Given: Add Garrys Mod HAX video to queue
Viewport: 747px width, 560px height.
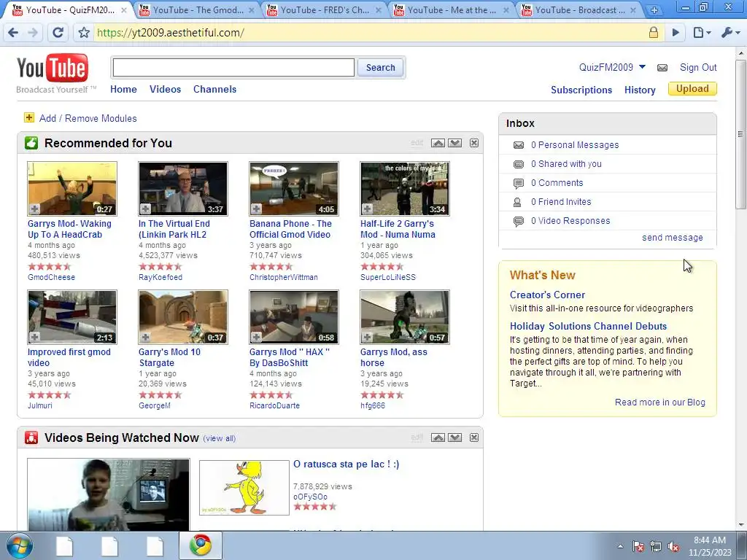Looking at the screenshot, I should click(x=257, y=337).
